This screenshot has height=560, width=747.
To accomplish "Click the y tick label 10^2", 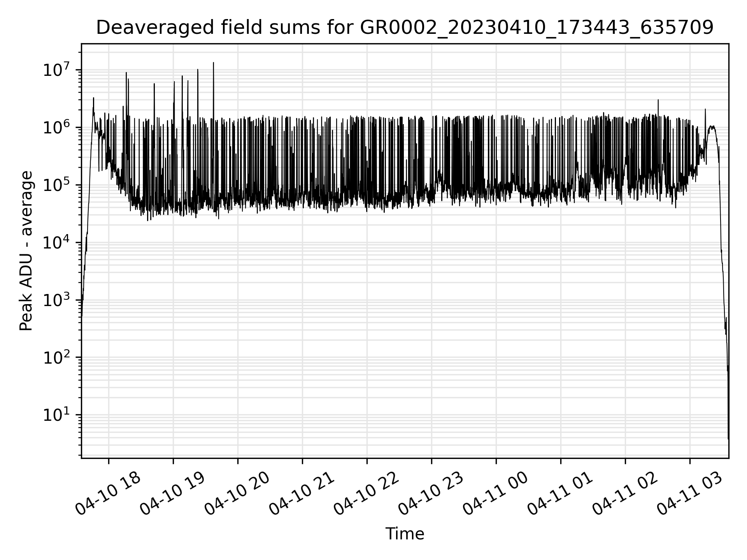I will click(x=57, y=357).
